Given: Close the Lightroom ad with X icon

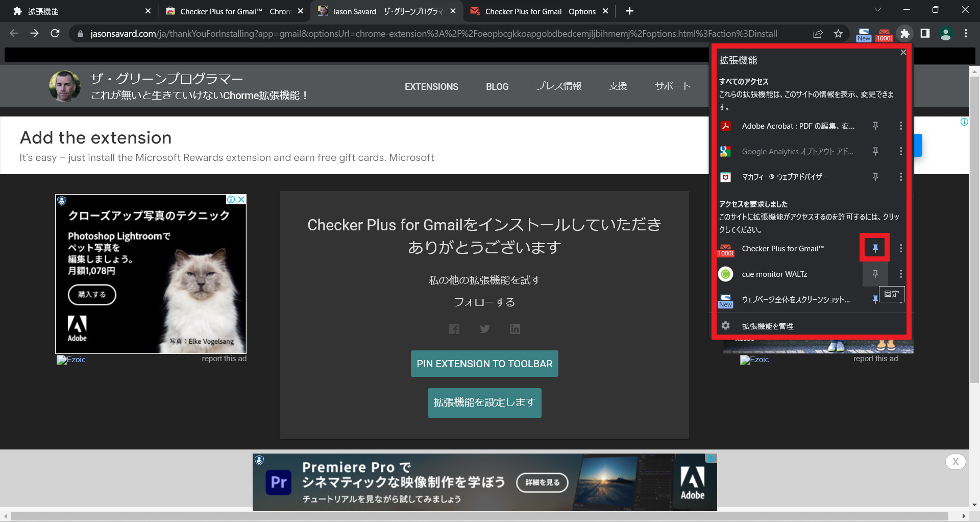Looking at the screenshot, I should [241, 200].
